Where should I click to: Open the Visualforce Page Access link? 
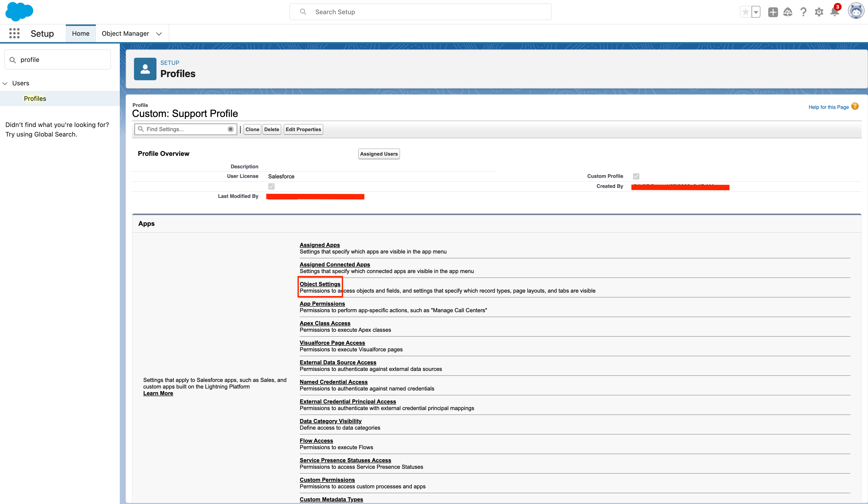332,343
